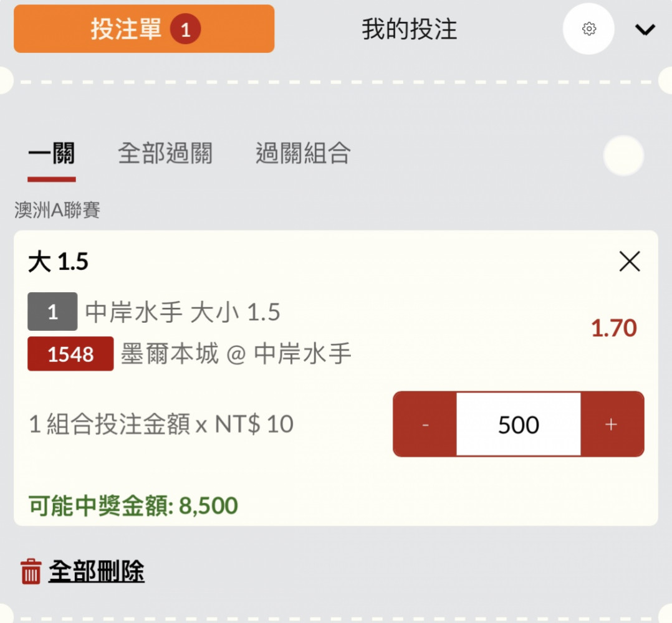Click the red badge count on 投注單

pyautogui.click(x=185, y=29)
